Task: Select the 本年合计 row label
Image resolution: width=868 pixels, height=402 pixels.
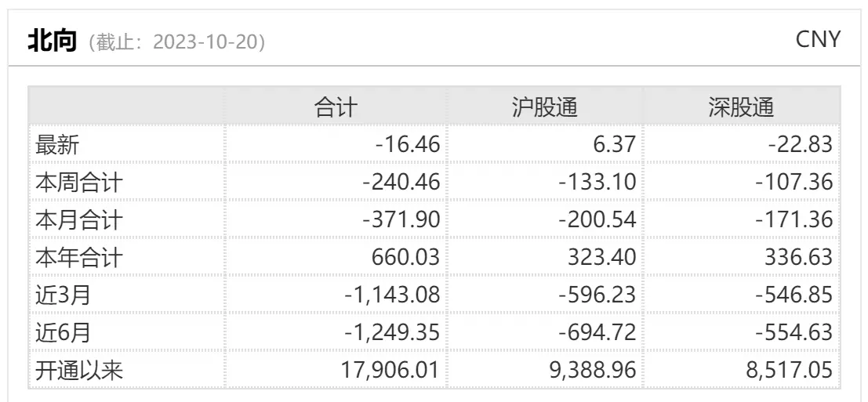Action: point(78,258)
